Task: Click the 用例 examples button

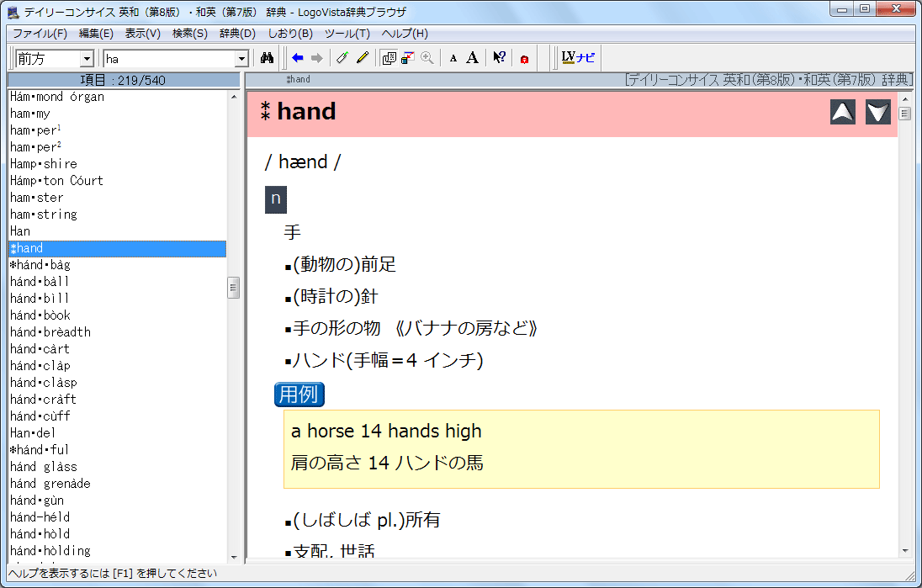Action: click(x=299, y=394)
